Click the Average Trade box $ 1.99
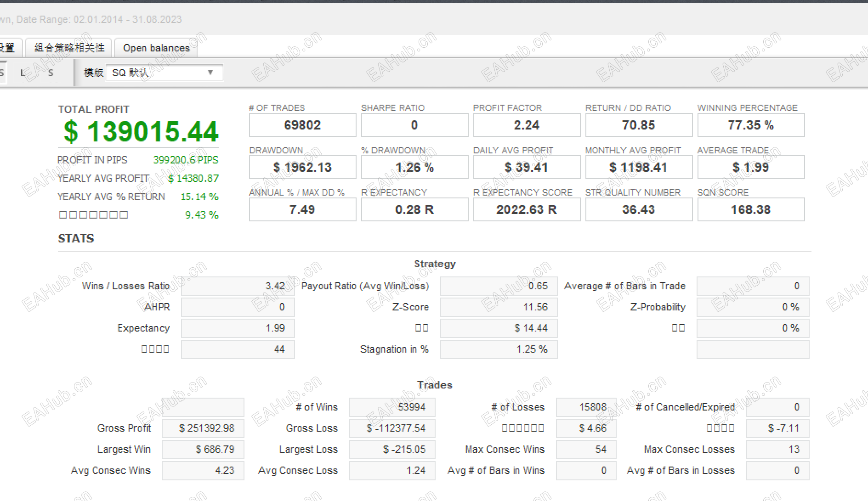Screen dimensions: 868x501 pyautogui.click(x=751, y=167)
